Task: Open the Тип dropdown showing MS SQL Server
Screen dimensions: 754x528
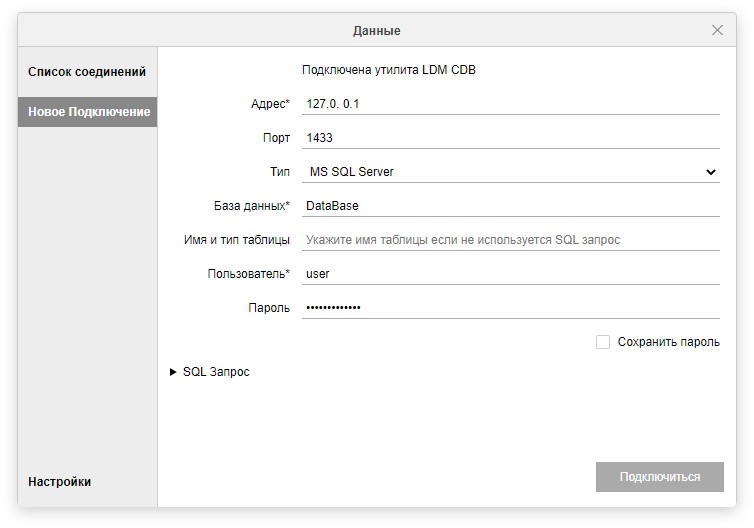Action: click(500, 172)
